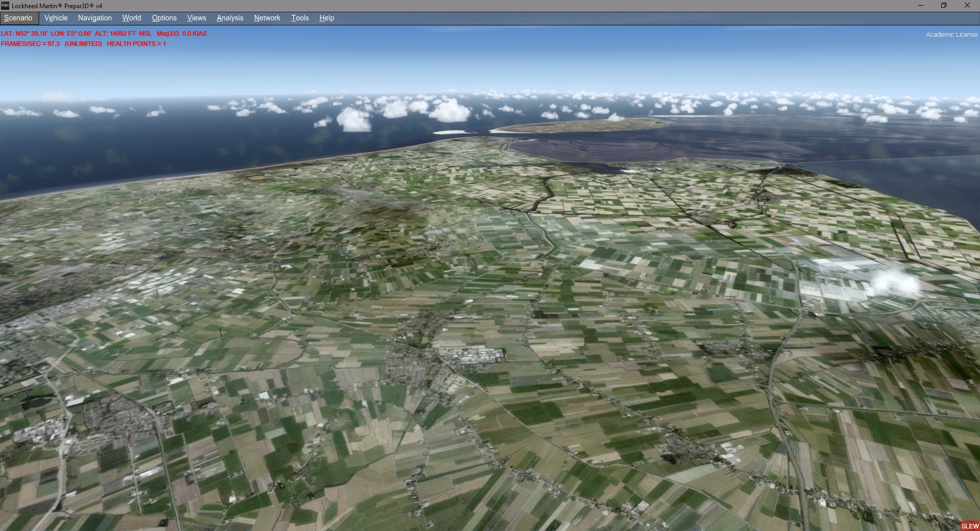Open the Views menu
This screenshot has height=531, width=980.
tap(197, 18)
